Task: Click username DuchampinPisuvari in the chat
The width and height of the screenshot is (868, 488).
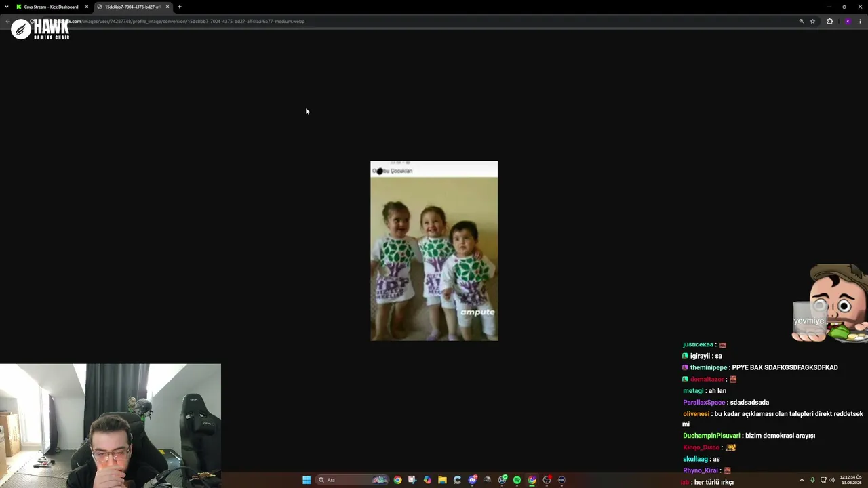Action: click(711, 436)
